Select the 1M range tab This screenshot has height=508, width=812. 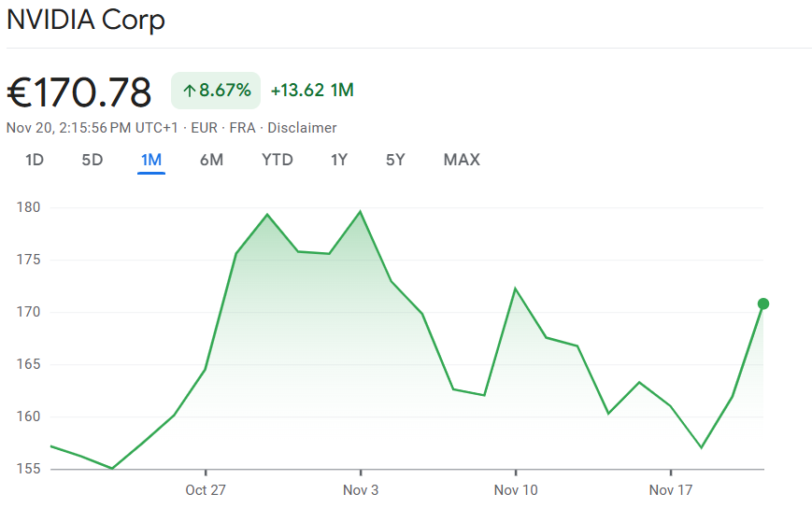click(x=151, y=160)
